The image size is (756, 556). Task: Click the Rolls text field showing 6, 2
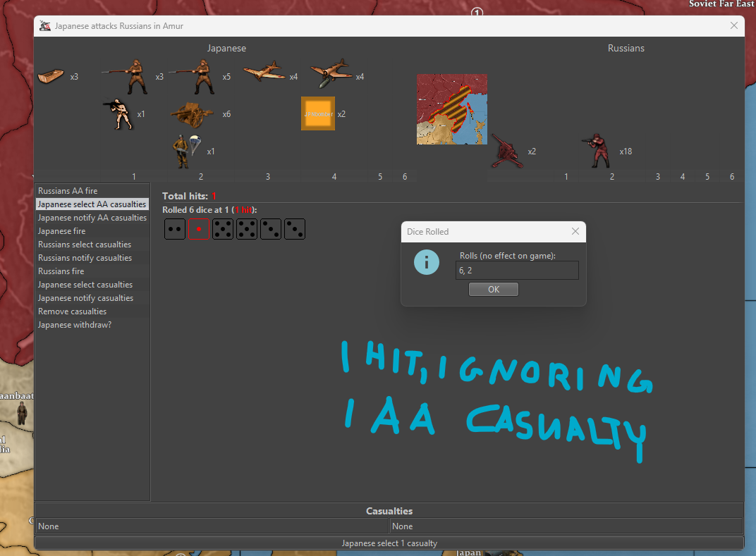pyautogui.click(x=517, y=271)
